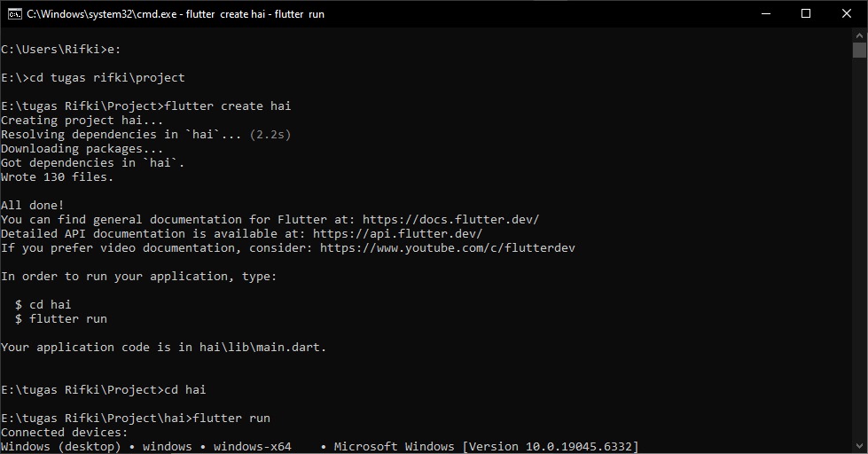Click the YouTube flutterdev URL
This screenshot has width=868, height=454.
pos(447,247)
